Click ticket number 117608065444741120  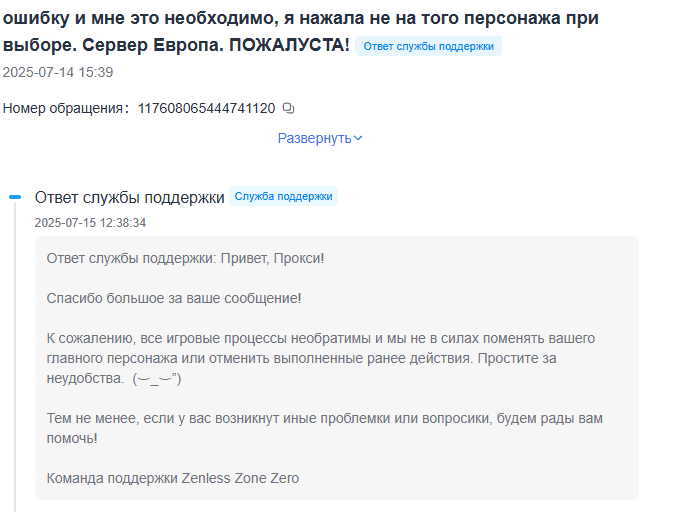coord(206,108)
